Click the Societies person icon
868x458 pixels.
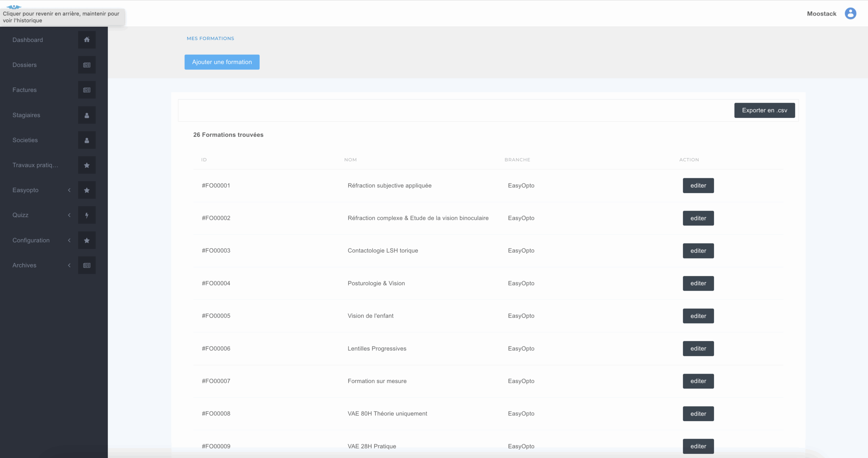[x=87, y=140]
